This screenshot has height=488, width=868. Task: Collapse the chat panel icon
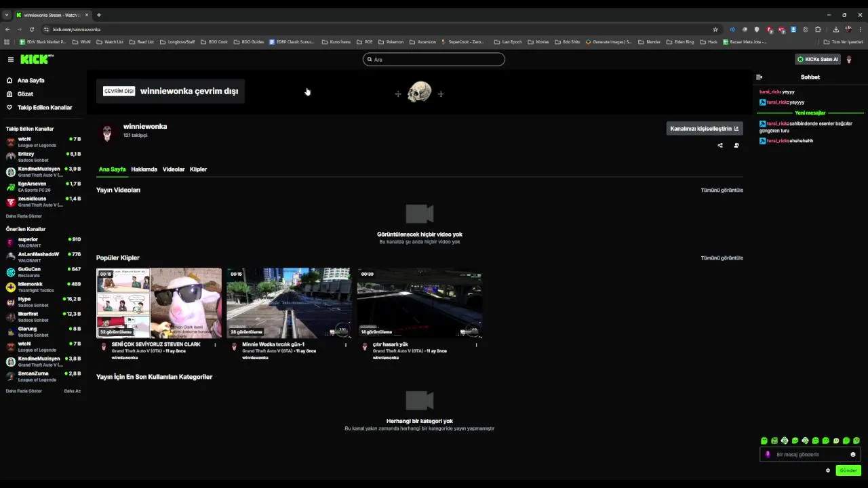pos(759,77)
